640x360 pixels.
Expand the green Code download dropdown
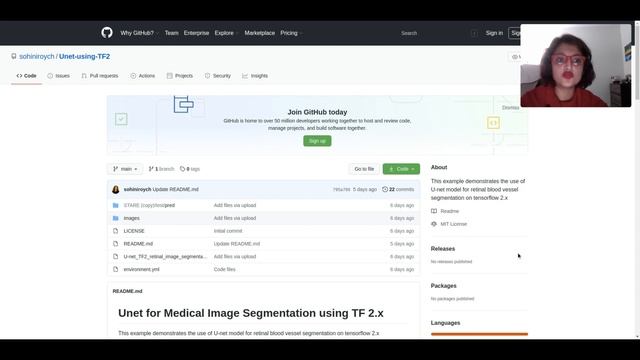point(401,169)
